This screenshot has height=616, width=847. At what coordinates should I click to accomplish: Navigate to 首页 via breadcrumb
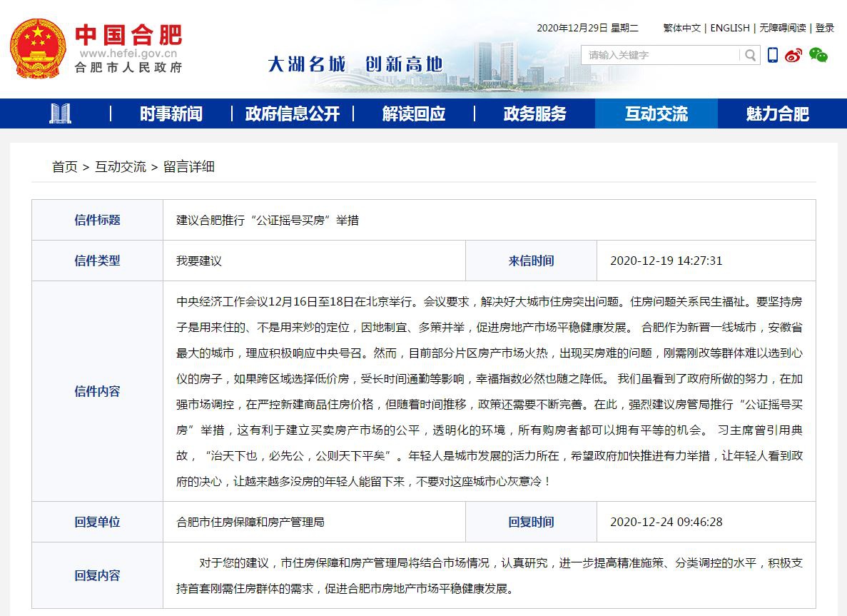[64, 167]
